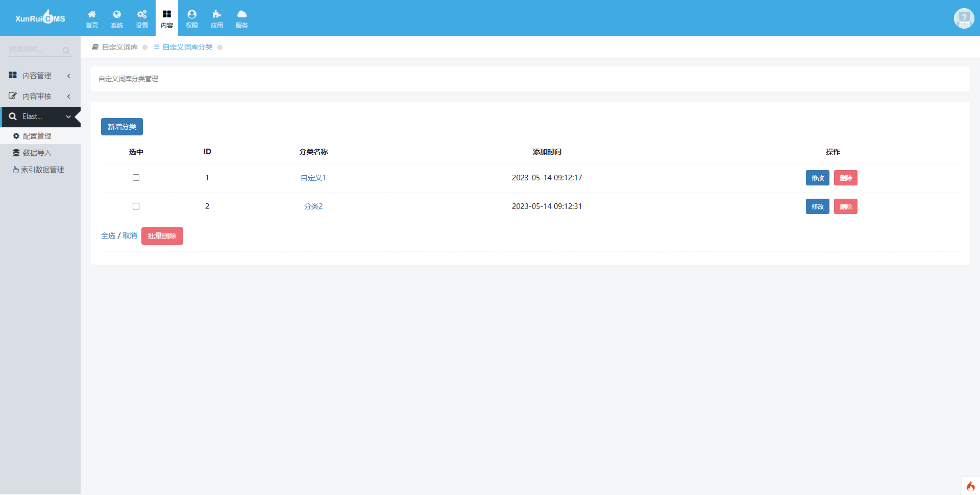Click the timestamp 2023-05-14 09:12:17
This screenshot has width=980, height=495.
click(x=547, y=178)
